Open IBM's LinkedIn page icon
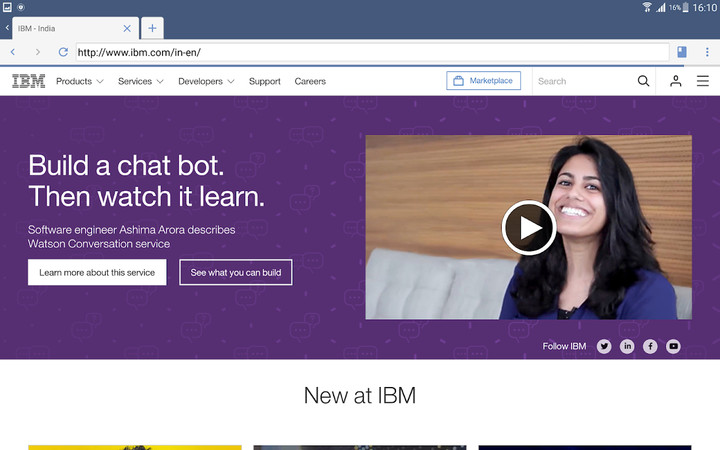 pos(627,346)
